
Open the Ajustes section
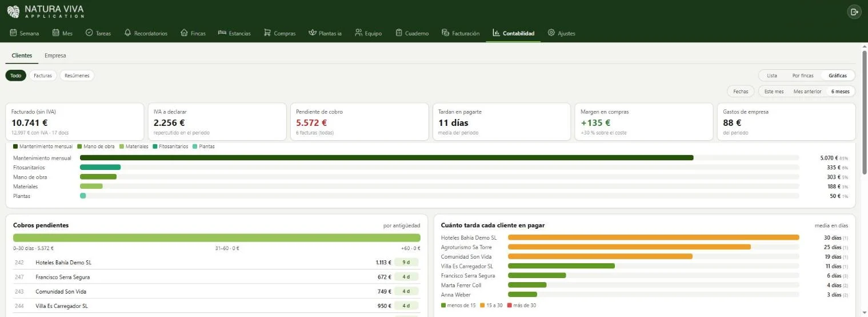click(561, 33)
